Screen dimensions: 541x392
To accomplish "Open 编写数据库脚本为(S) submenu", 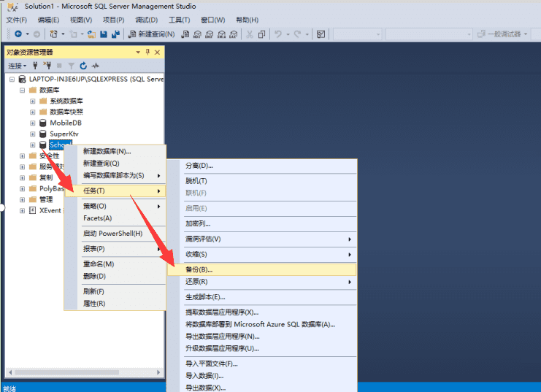I will tap(115, 176).
